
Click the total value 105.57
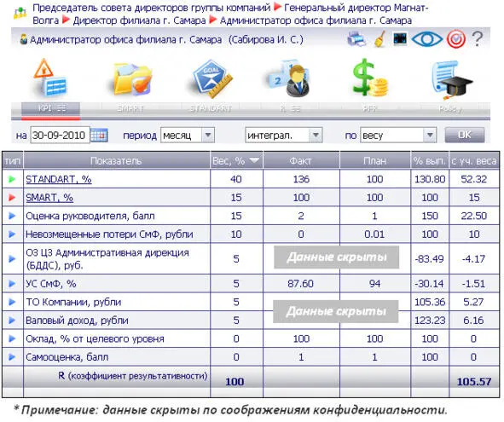pos(474,381)
